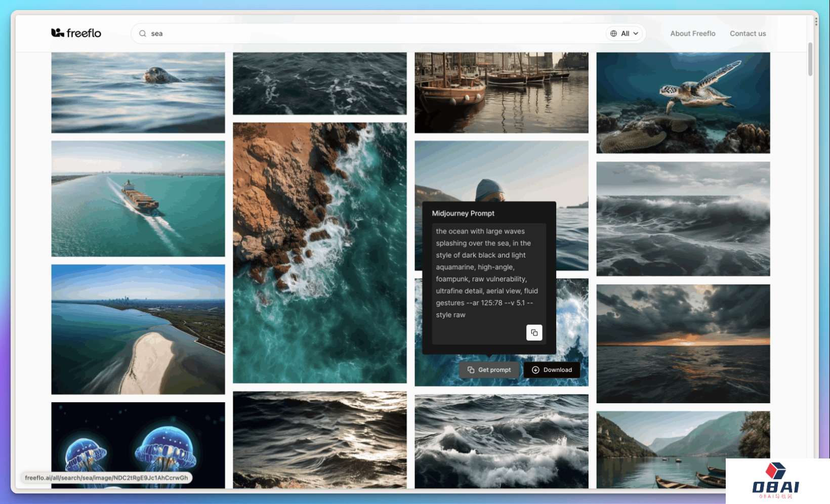Copy the Midjourney prompt with the copy icon
The height and width of the screenshot is (504, 830).
pos(534,332)
